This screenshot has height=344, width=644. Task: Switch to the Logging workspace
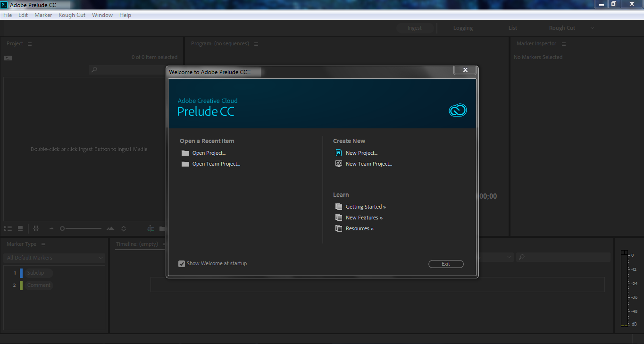click(463, 28)
